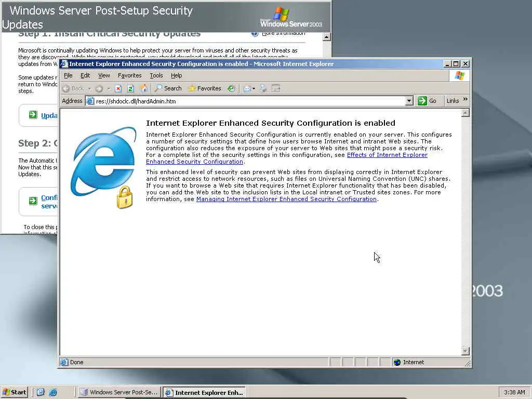Click inside the address bar URL field
Viewport: 532px width, 399px height.
click(x=249, y=101)
